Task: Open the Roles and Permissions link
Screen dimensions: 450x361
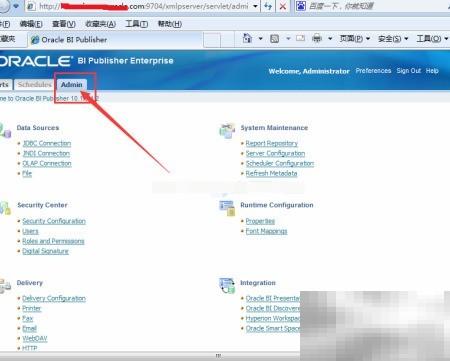Action: tap(53, 241)
